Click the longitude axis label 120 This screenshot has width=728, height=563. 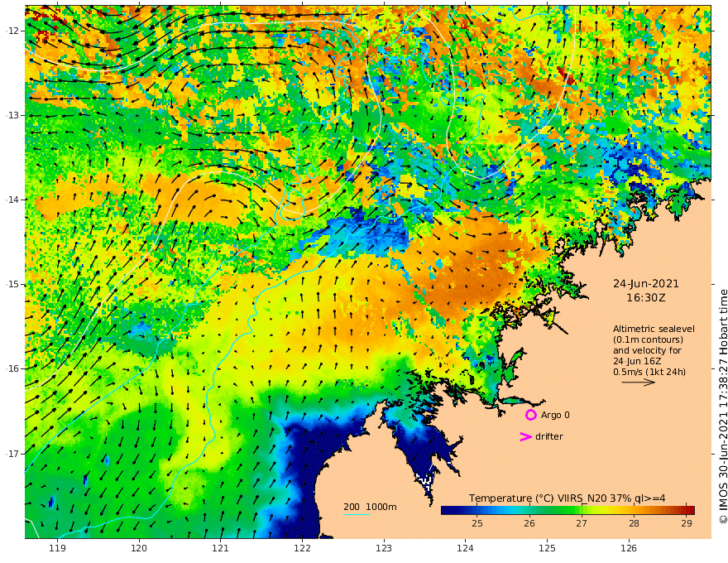pyautogui.click(x=139, y=548)
